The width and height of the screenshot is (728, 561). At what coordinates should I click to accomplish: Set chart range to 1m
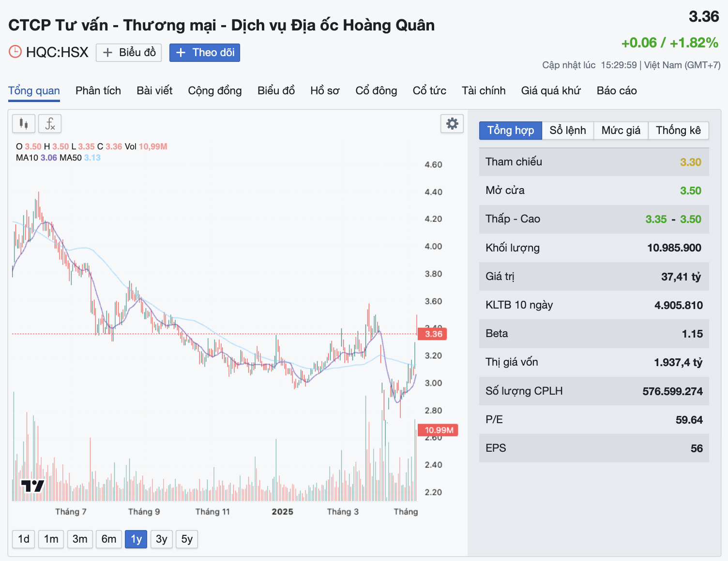point(51,539)
